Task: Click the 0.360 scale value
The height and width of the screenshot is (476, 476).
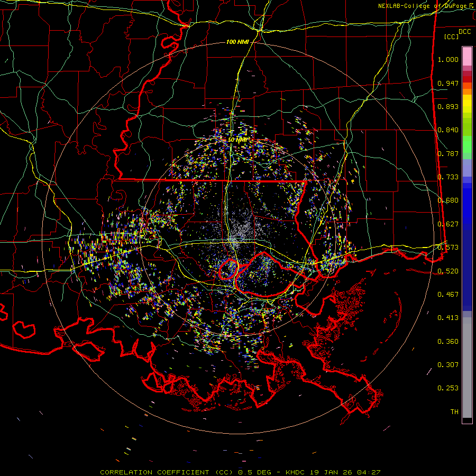Action: 448,342
